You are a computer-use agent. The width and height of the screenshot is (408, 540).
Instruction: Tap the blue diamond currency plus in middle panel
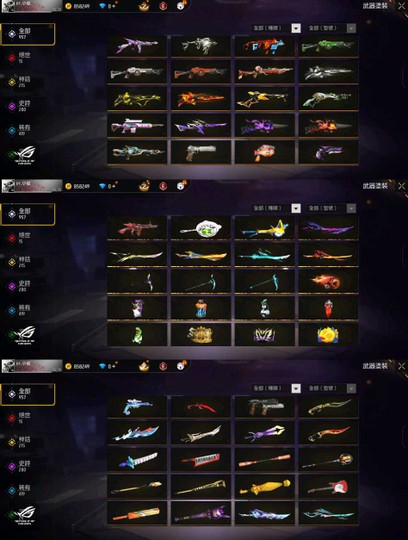coord(108,186)
